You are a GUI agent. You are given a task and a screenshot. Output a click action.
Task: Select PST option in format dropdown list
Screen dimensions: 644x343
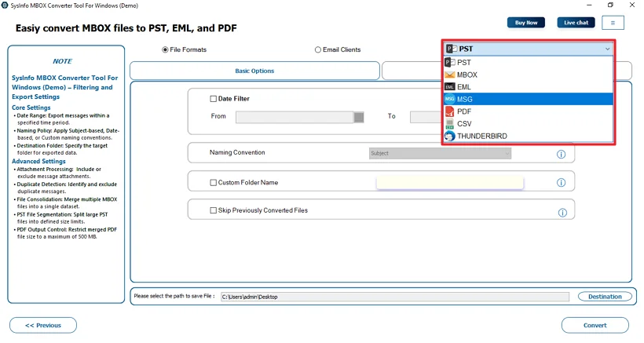[529, 62]
